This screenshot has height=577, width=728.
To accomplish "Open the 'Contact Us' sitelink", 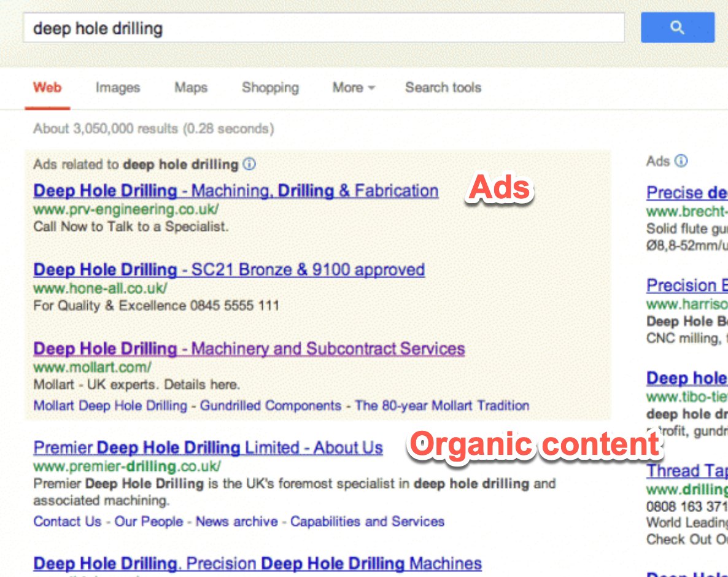I will [68, 521].
